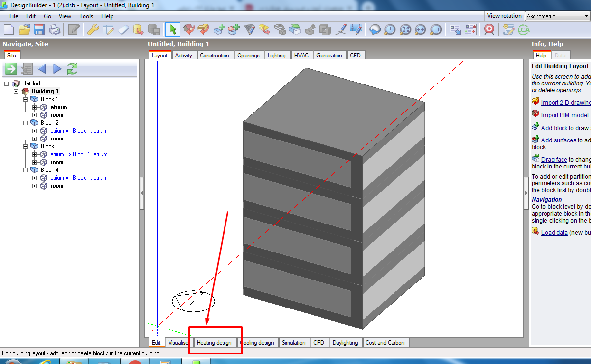591x364 pixels.
Task: Click the Add block help link
Action: point(554,128)
